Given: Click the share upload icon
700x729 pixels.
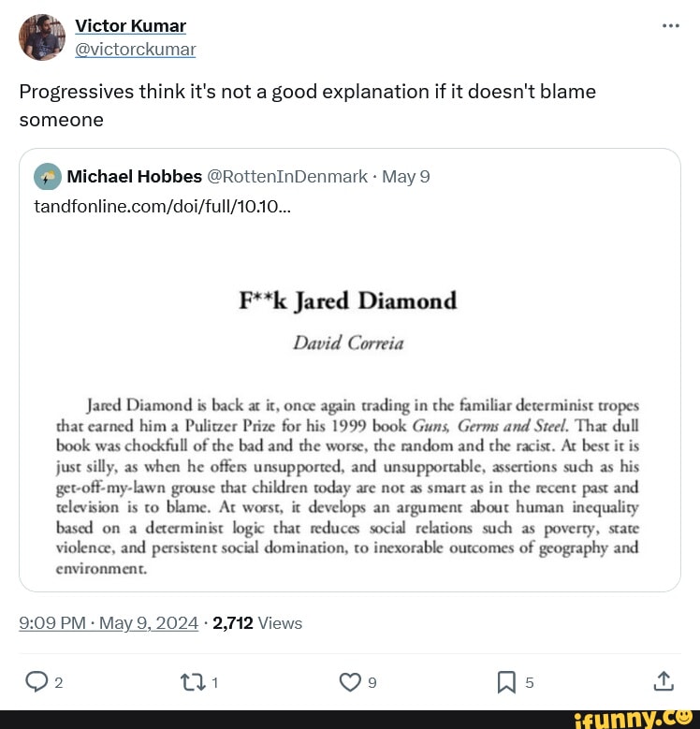Looking at the screenshot, I should [x=663, y=682].
